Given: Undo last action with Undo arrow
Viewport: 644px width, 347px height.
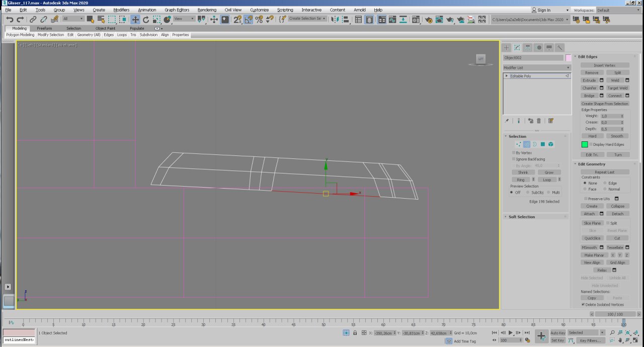Looking at the screenshot, I should (10, 19).
